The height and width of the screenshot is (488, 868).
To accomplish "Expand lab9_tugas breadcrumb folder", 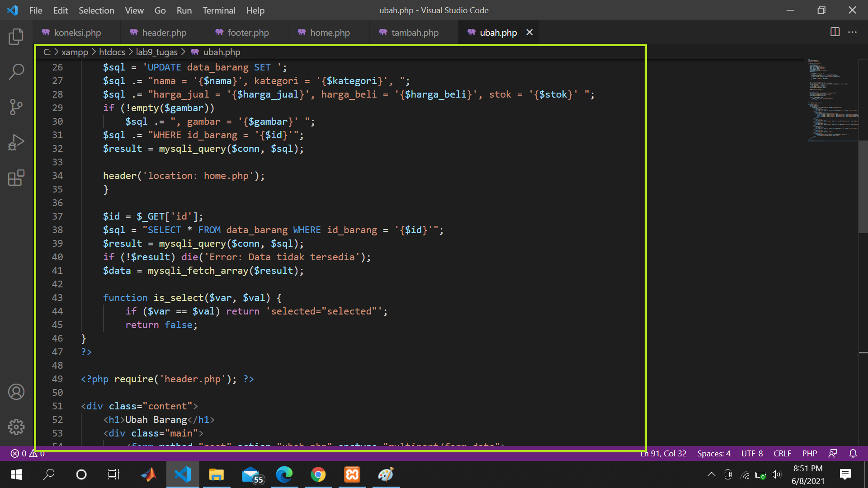I will click(157, 52).
